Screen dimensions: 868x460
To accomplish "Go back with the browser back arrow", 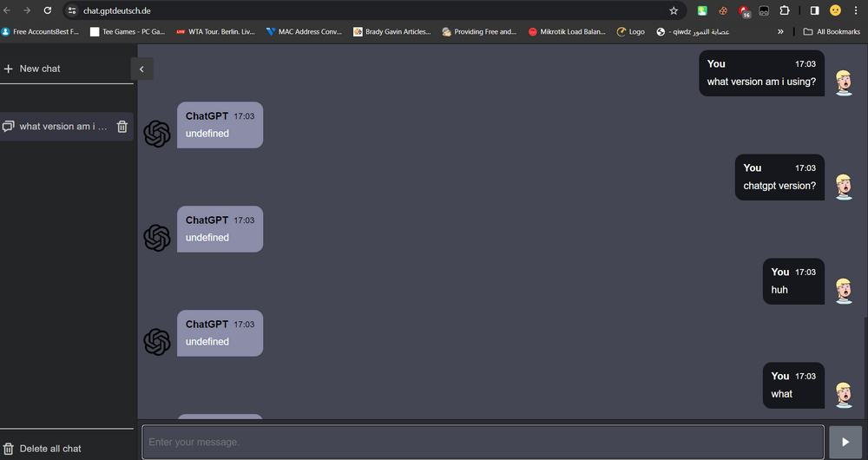I will coord(7,10).
